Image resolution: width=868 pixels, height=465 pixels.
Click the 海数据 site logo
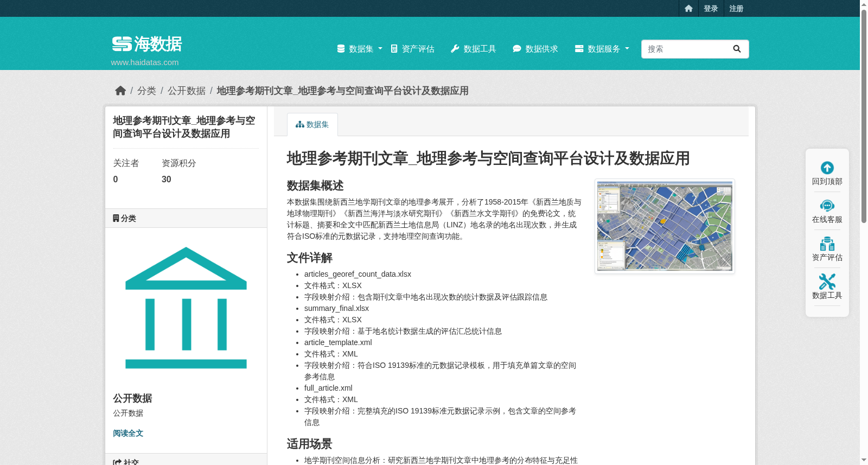147,44
